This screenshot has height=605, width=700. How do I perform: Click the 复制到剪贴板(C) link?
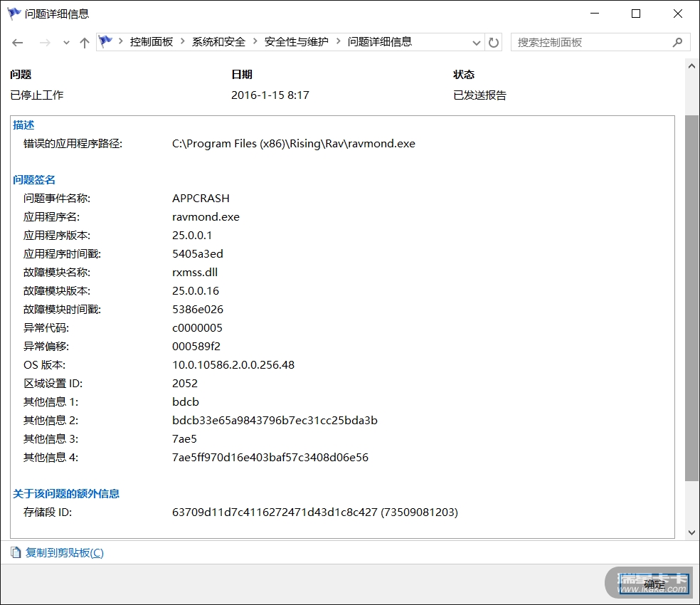[64, 552]
